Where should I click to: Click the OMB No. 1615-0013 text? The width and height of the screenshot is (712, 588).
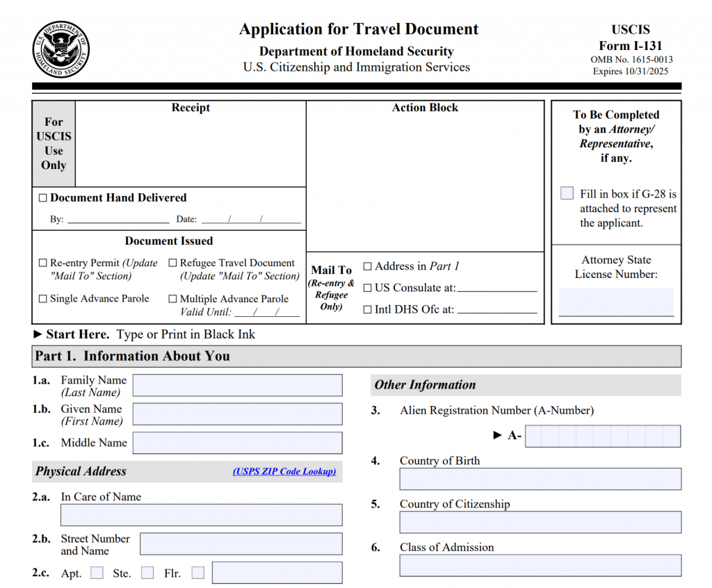tap(631, 60)
